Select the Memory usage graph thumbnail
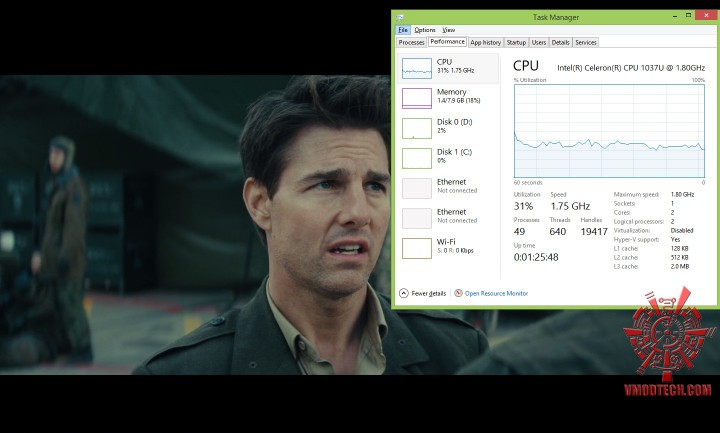The width and height of the screenshot is (720, 433). pyautogui.click(x=417, y=98)
